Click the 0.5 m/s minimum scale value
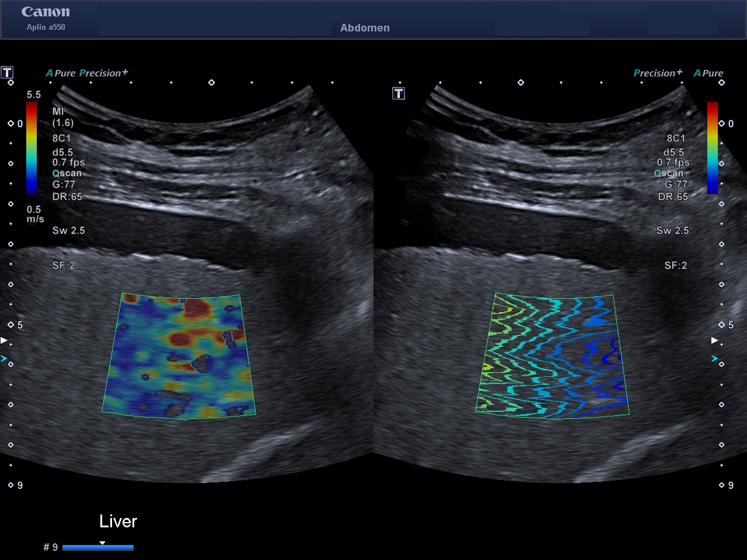The width and height of the screenshot is (747, 560). [35, 214]
